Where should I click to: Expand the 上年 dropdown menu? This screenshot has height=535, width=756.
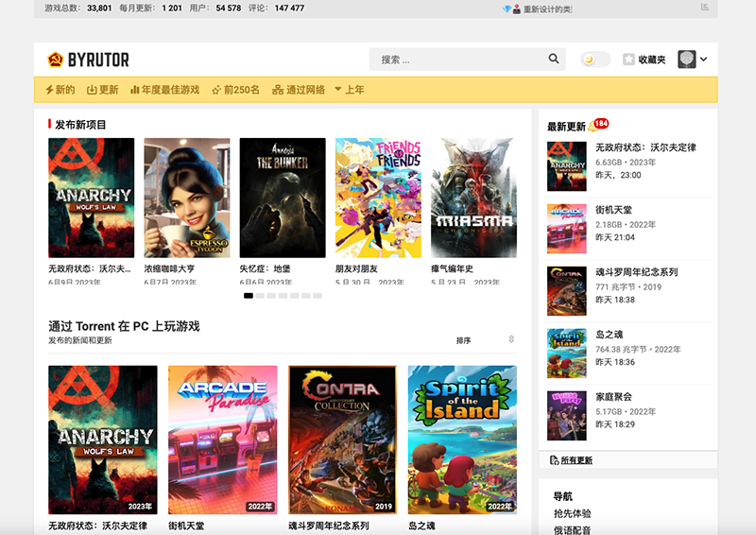[350, 90]
